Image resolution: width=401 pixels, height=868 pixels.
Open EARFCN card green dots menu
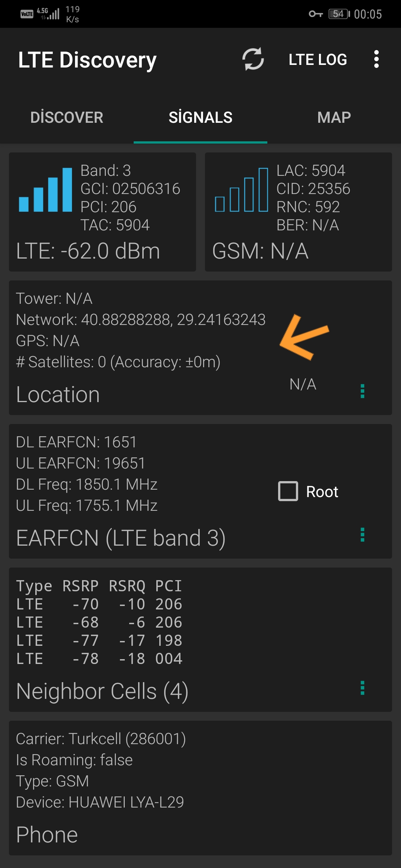362,535
